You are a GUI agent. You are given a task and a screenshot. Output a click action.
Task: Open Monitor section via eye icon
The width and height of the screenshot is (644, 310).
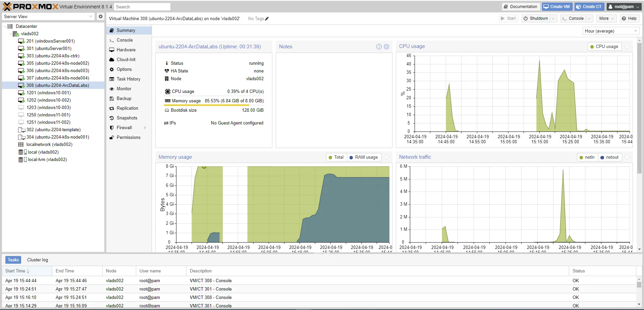point(112,89)
